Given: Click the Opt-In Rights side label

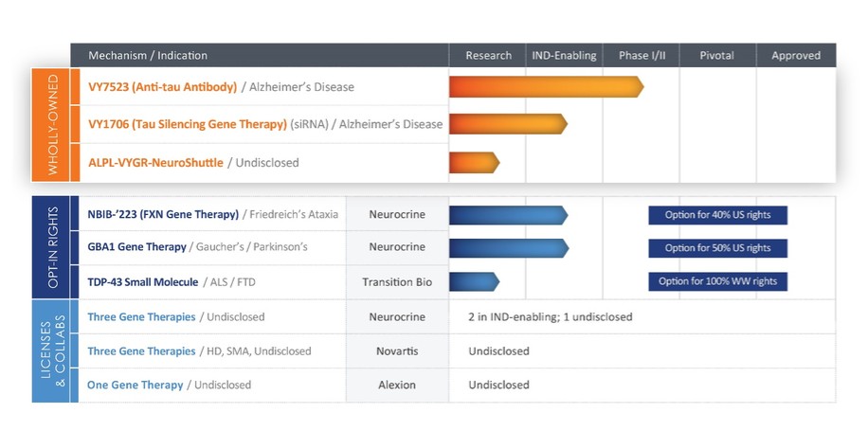Looking at the screenshot, I should 52,247.
